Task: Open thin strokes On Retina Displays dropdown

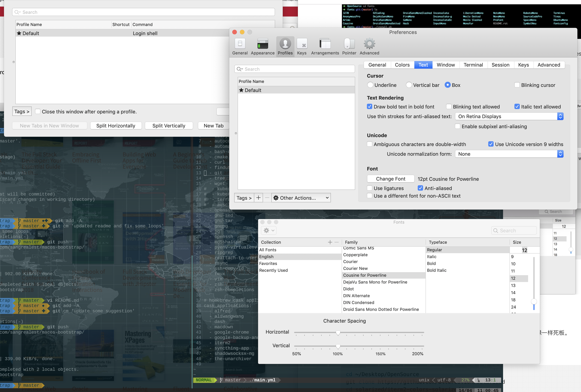Action: click(x=509, y=116)
